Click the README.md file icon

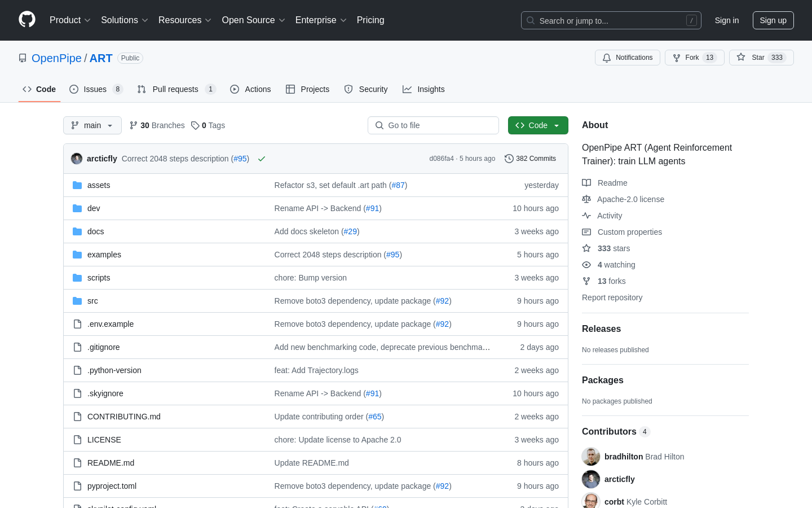[77, 463]
